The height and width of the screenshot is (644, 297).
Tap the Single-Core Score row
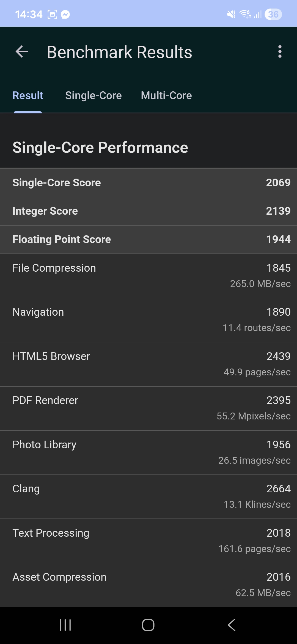[x=148, y=183]
